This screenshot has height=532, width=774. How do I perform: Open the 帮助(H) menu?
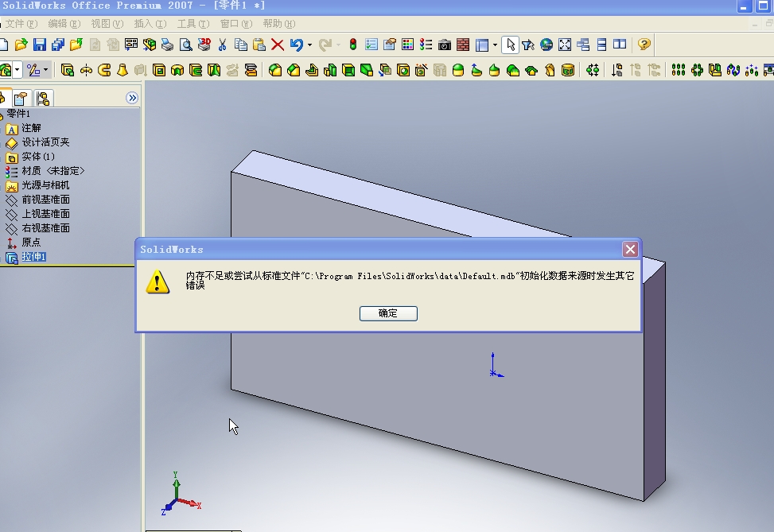point(279,24)
